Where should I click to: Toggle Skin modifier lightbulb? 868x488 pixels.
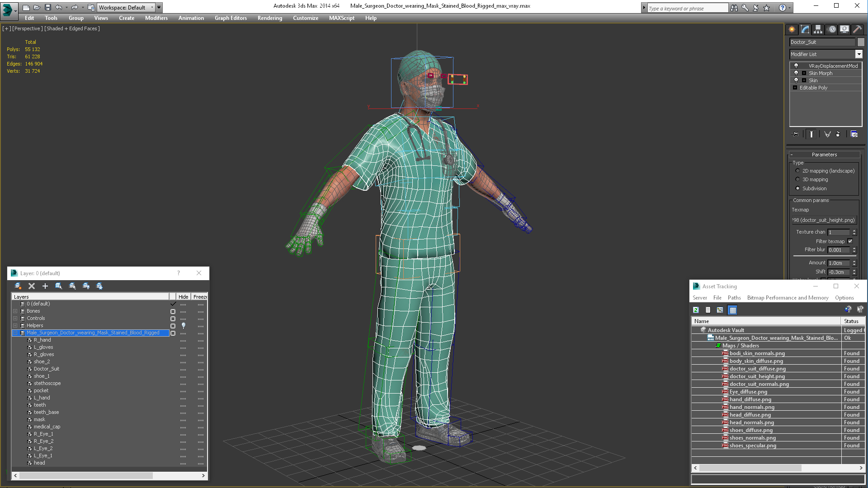(x=796, y=80)
